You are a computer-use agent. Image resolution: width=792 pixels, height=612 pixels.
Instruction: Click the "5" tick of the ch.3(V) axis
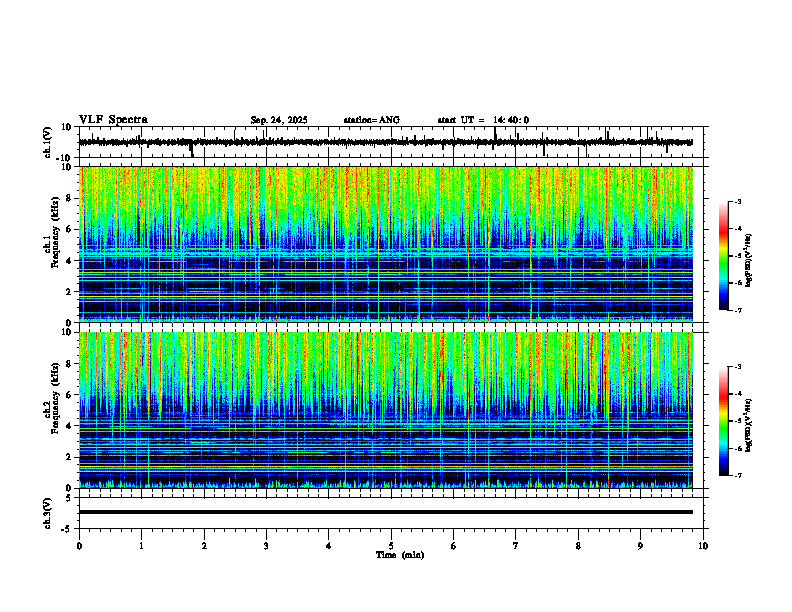click(70, 498)
